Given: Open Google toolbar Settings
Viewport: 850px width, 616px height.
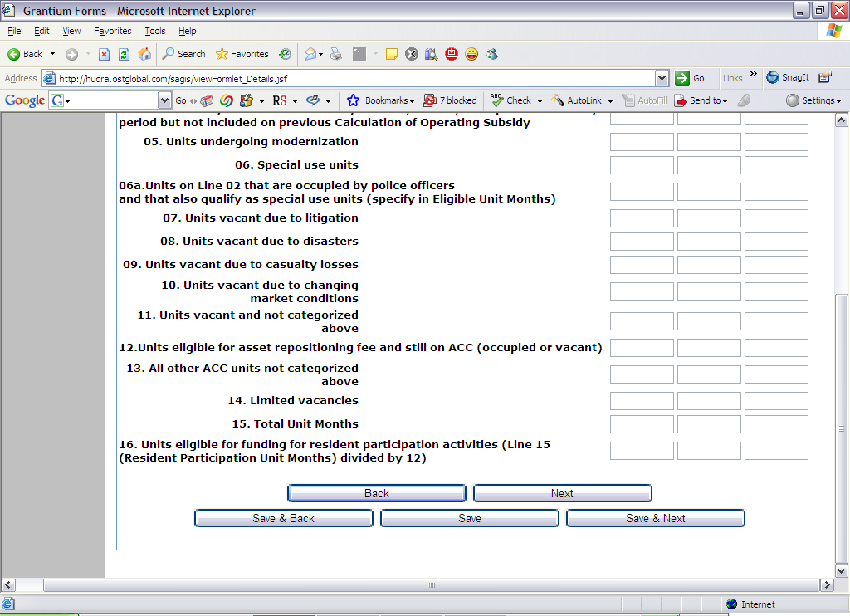Looking at the screenshot, I should (x=813, y=100).
